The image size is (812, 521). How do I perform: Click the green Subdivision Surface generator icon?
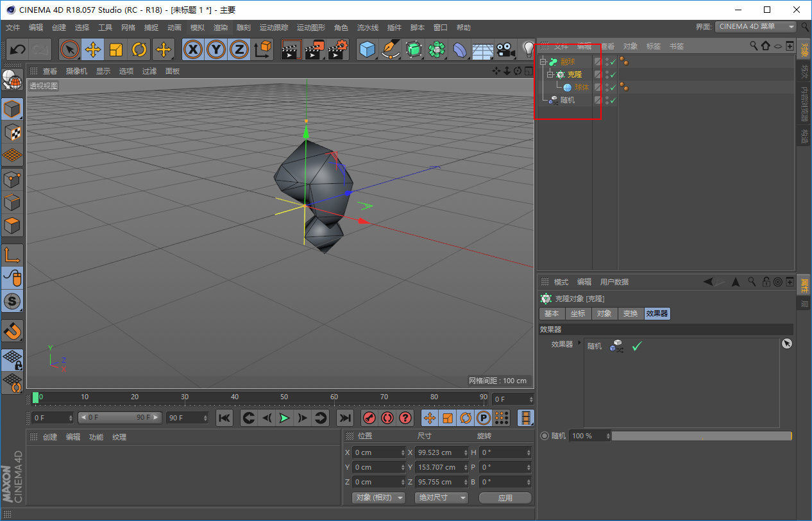pyautogui.click(x=414, y=49)
